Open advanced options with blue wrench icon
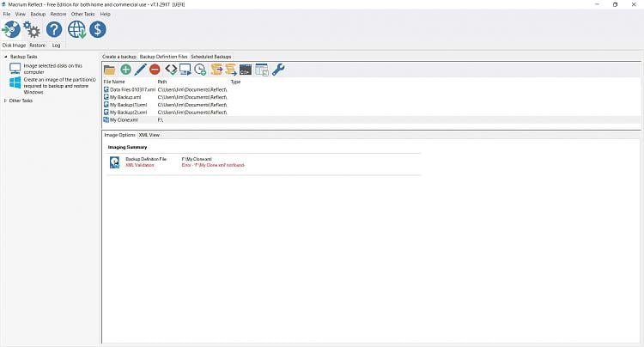This screenshot has height=347, width=644. (x=278, y=70)
